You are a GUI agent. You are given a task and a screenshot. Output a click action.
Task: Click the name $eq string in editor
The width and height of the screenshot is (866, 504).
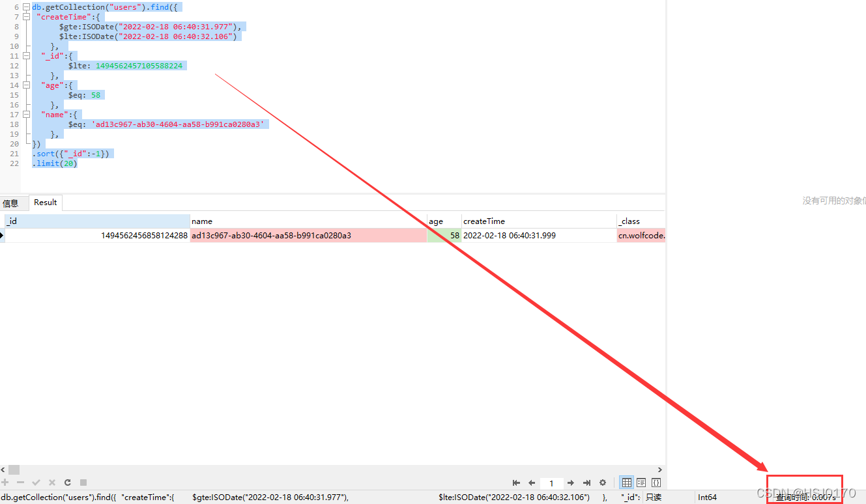point(177,124)
